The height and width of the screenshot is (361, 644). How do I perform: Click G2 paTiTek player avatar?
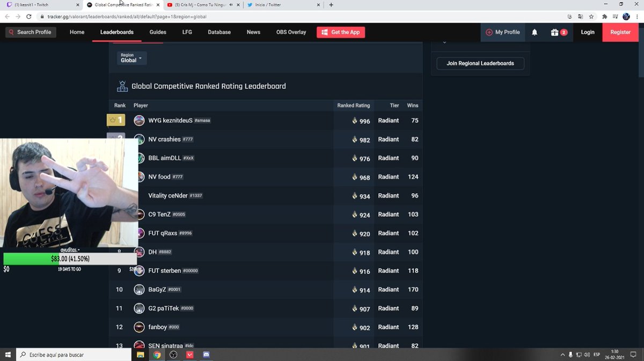point(139,308)
